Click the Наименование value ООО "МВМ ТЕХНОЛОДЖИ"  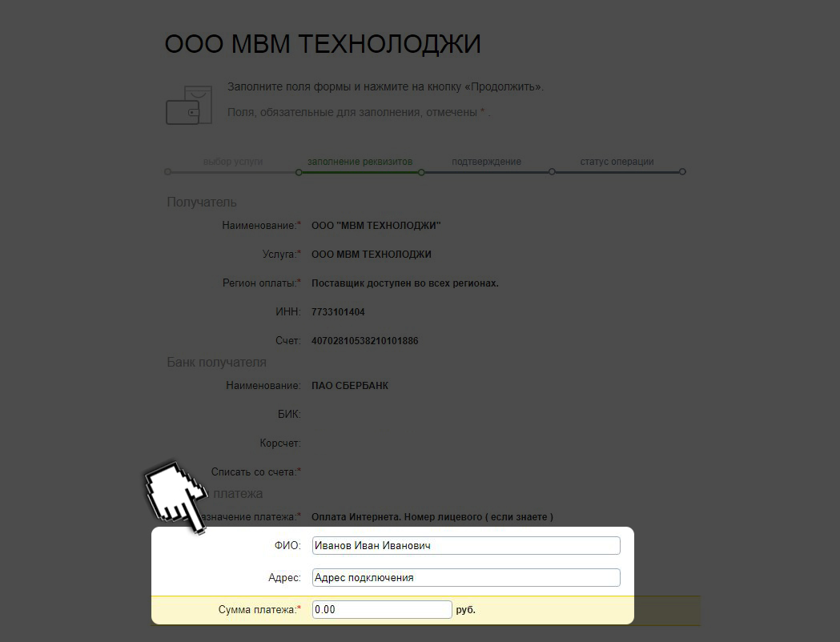click(x=376, y=226)
